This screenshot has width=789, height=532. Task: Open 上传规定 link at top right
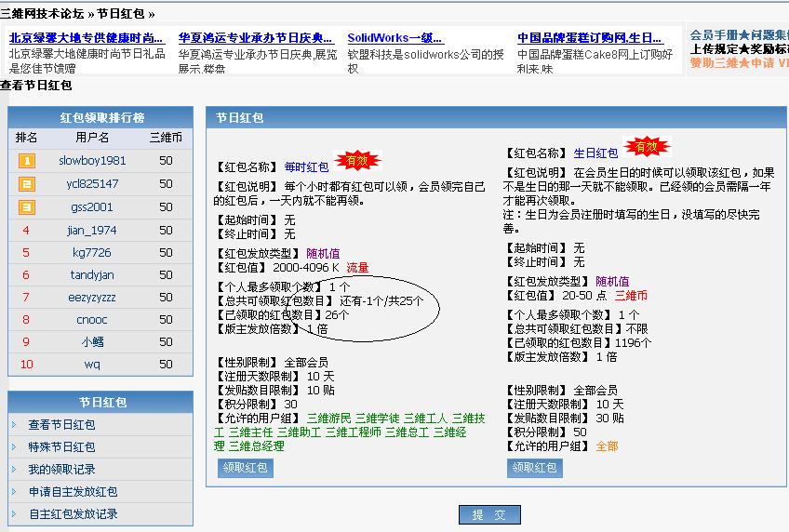[715, 49]
